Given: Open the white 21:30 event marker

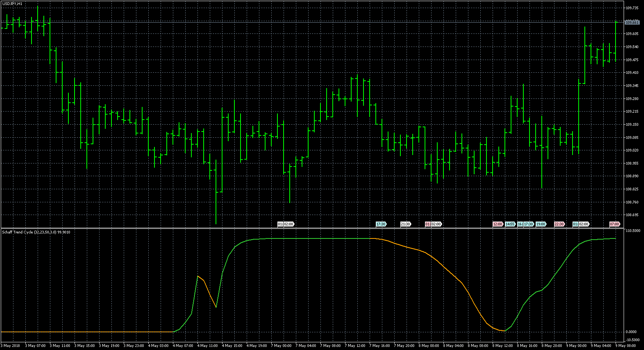Looking at the screenshot, I should (x=405, y=224).
